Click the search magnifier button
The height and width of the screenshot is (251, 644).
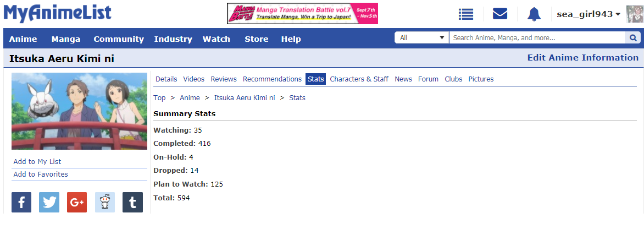point(633,38)
